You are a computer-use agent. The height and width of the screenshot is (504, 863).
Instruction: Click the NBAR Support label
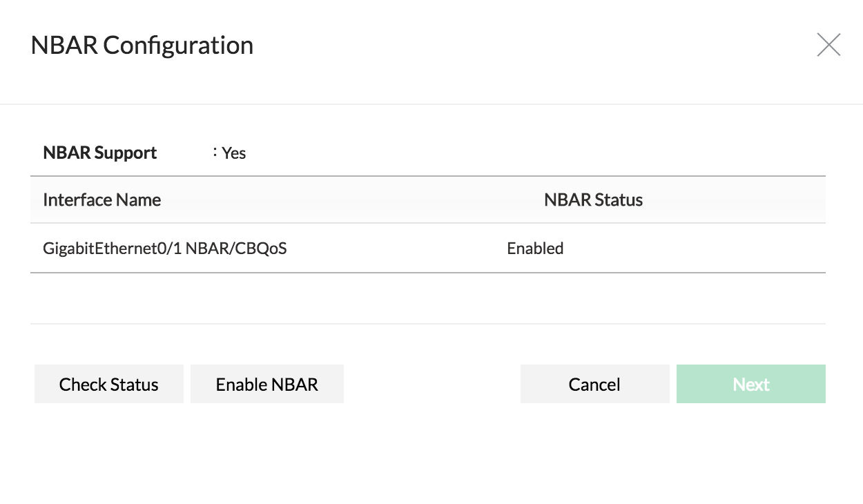pyautogui.click(x=99, y=153)
